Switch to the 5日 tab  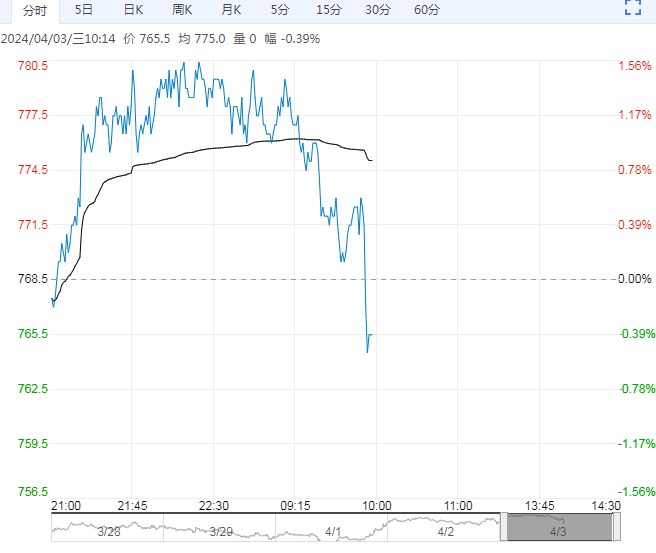click(x=84, y=10)
